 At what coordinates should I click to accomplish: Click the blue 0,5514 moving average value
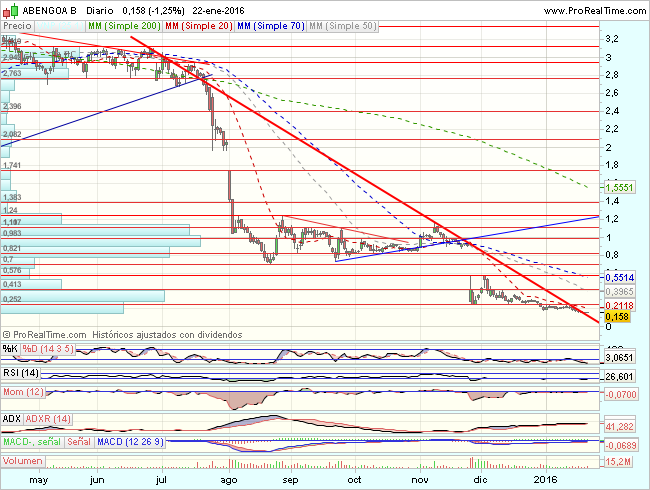click(619, 277)
